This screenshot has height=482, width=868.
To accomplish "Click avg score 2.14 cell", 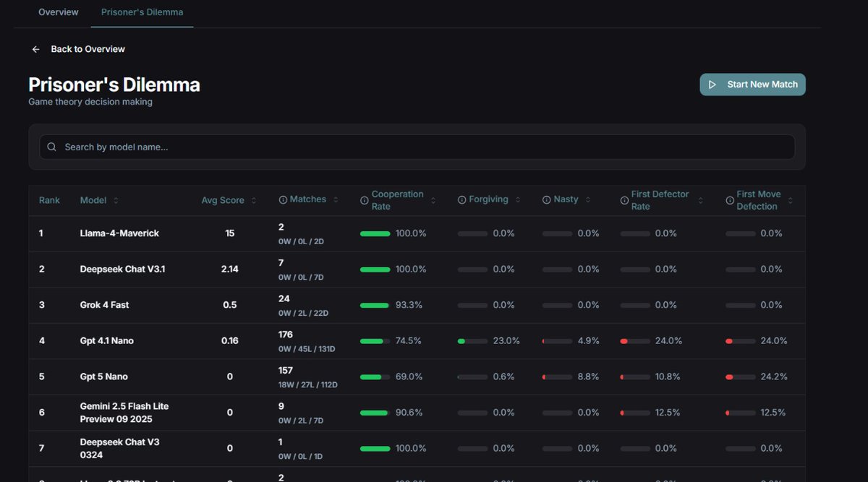I will click(229, 269).
